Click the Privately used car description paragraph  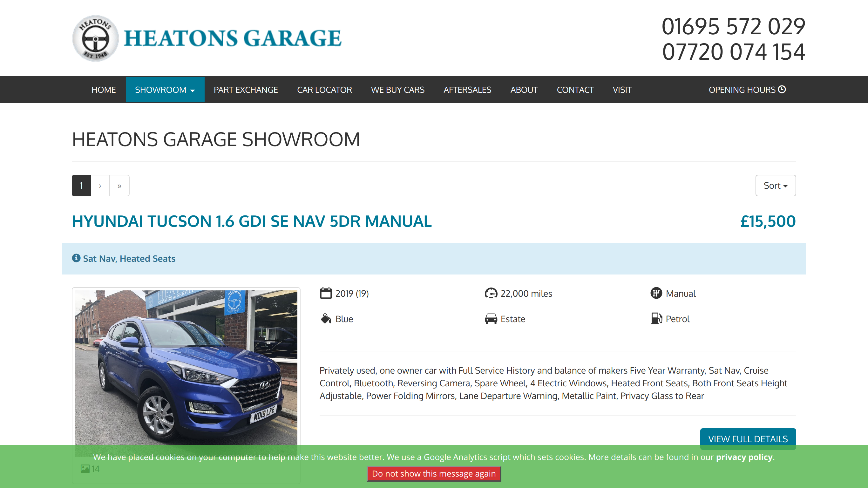553,383
